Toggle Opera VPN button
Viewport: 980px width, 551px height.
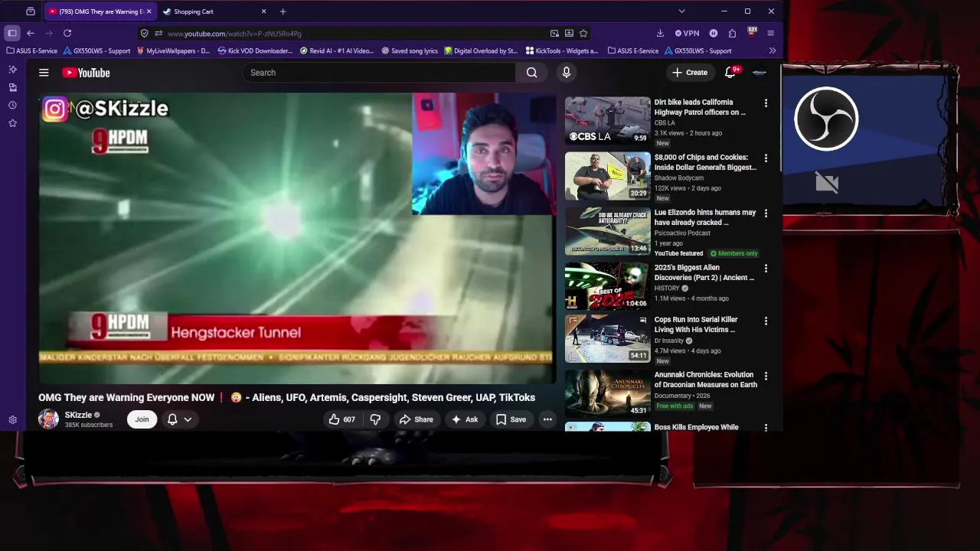687,33
